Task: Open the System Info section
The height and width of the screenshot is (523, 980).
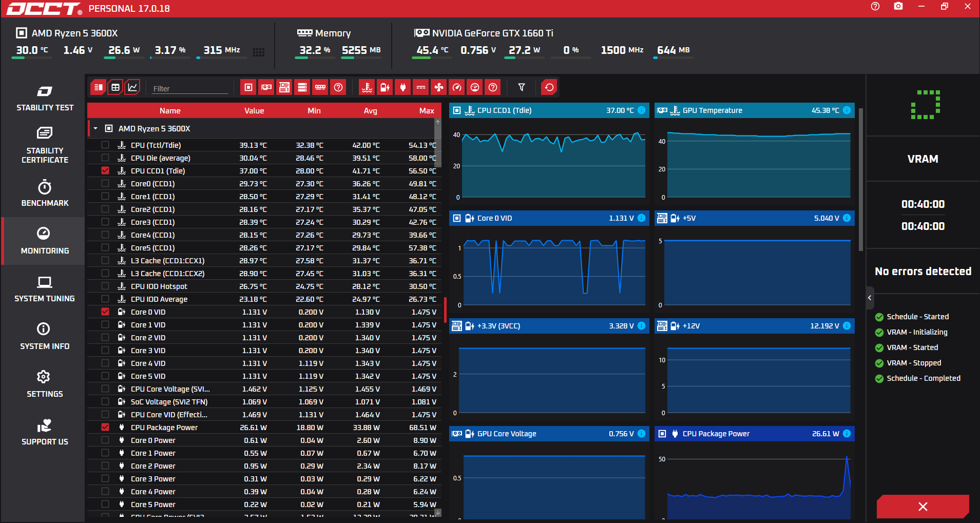Action: (x=45, y=337)
